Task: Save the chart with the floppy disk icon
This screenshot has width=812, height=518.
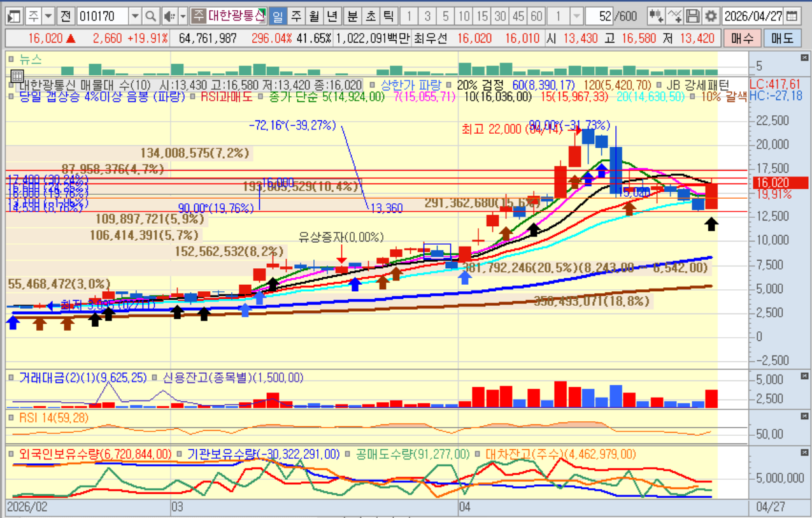Action: [693, 16]
